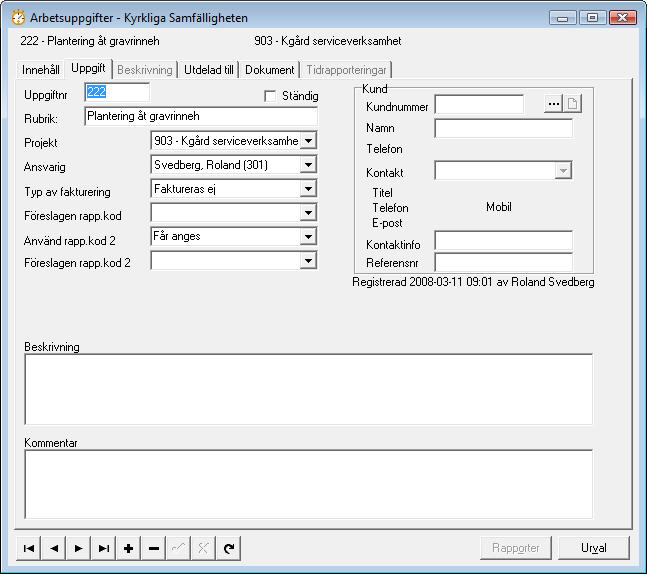Go to the previous record
The image size is (647, 574).
(x=54, y=548)
